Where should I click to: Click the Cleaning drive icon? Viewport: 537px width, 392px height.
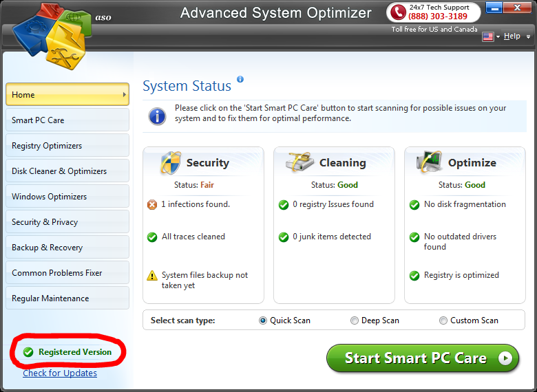pyautogui.click(x=300, y=162)
